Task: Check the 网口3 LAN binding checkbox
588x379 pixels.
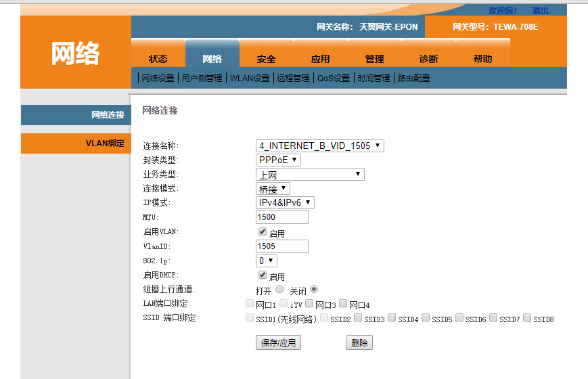Action: coord(309,303)
